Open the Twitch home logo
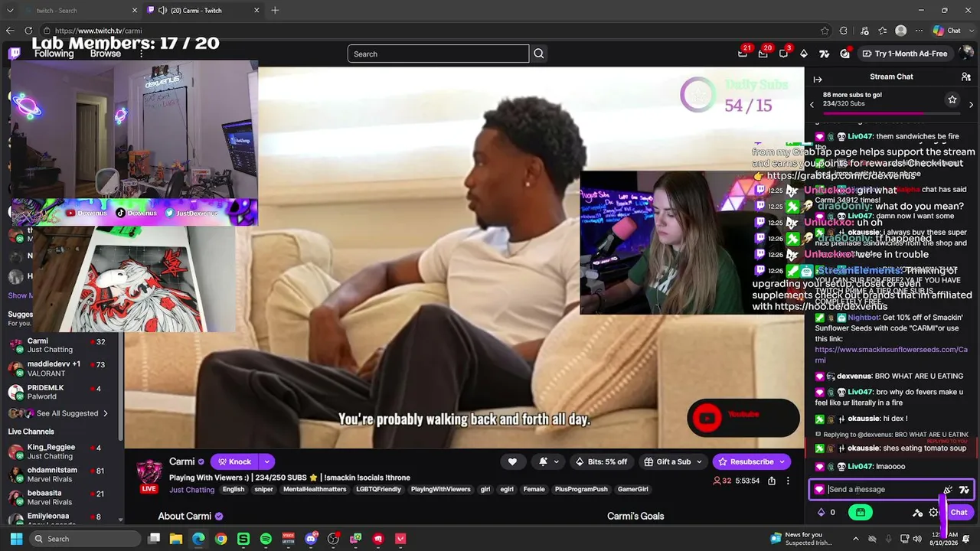Image resolution: width=980 pixels, height=551 pixels. click(x=15, y=54)
